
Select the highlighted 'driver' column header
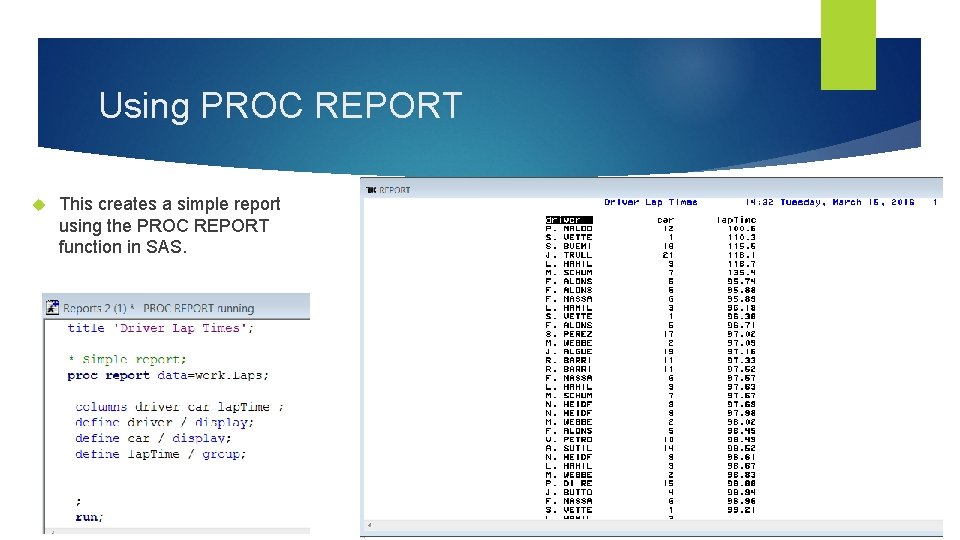[569, 220]
